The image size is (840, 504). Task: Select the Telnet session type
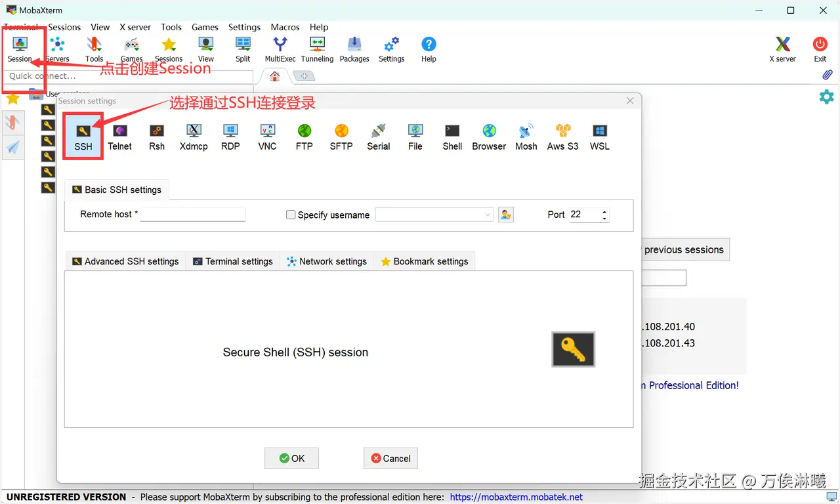(x=120, y=136)
